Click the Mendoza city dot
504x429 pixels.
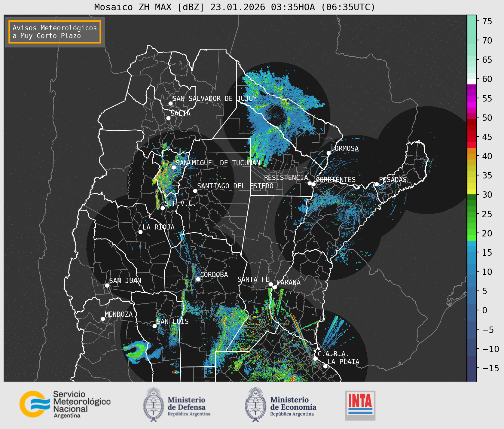pos(103,319)
